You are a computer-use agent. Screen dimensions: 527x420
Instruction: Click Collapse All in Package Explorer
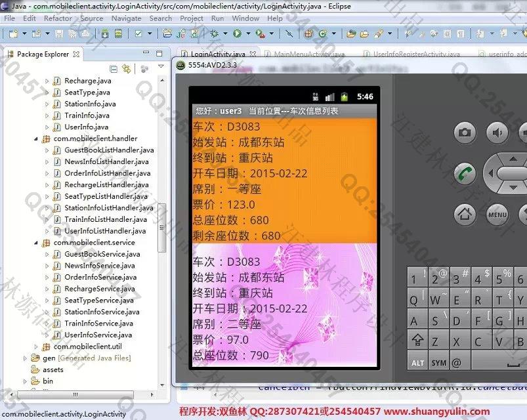tap(114, 69)
